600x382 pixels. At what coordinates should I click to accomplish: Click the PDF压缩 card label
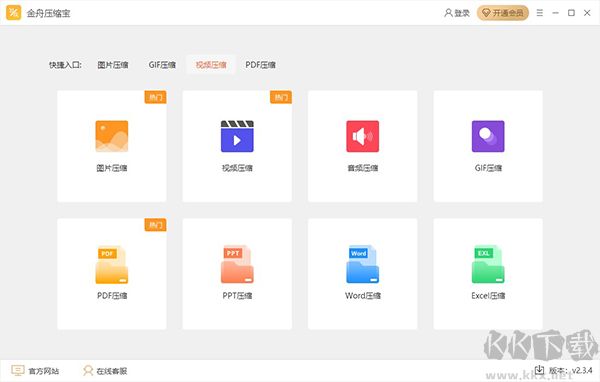tap(112, 295)
